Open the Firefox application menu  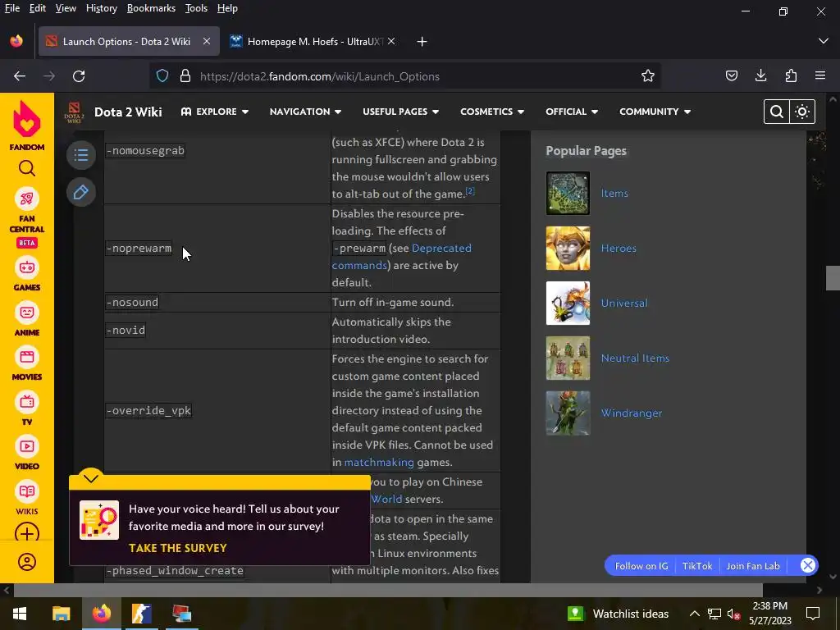(820, 76)
